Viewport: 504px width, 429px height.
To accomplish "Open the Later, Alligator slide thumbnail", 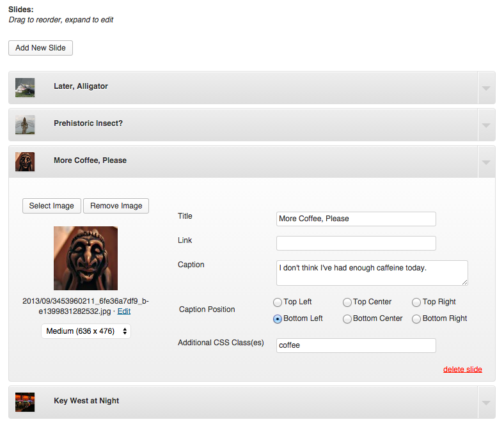I will (x=25, y=88).
